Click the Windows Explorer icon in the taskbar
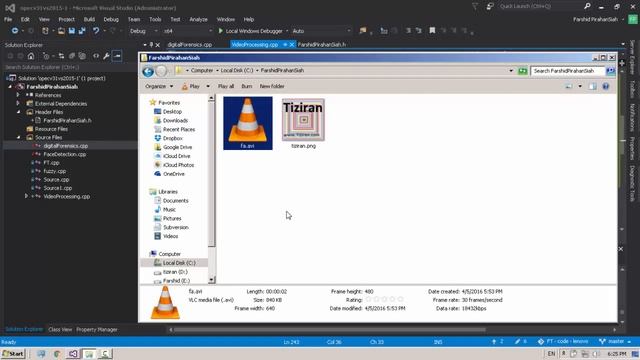Viewport: 640px width, 360px height. (x=89, y=354)
